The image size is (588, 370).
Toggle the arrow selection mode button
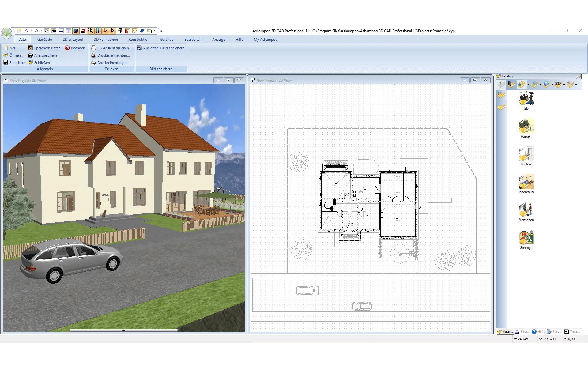(x=113, y=31)
